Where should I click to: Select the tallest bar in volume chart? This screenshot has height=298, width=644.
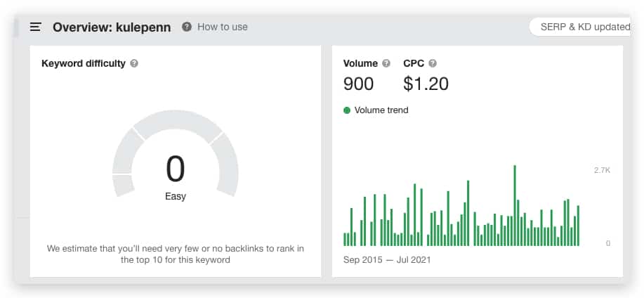click(515, 205)
